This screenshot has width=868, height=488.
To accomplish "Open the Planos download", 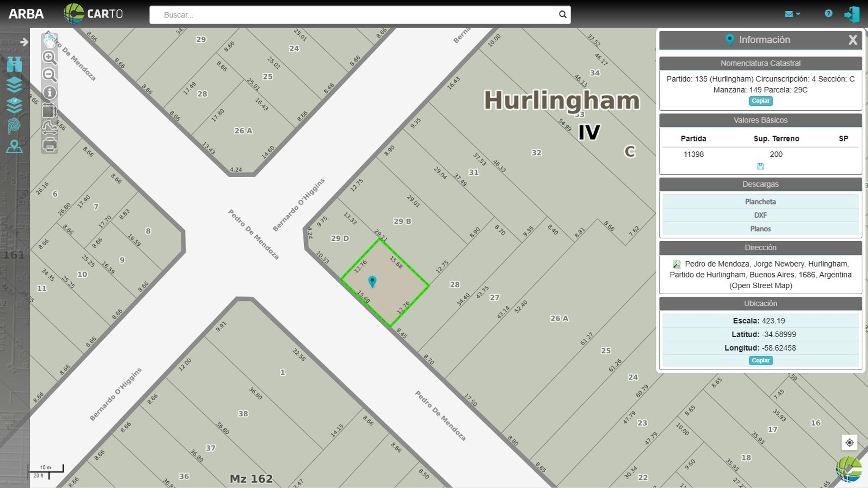I will pos(760,229).
